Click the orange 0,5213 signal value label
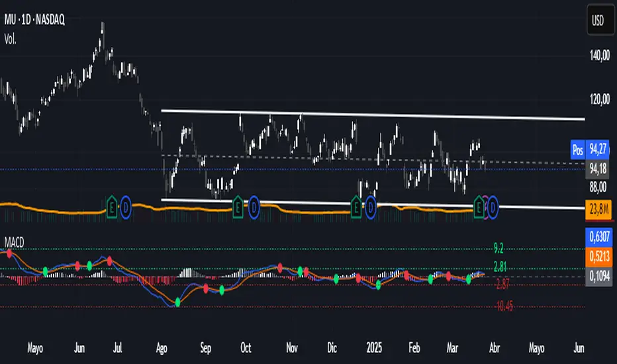Image resolution: width=617 pixels, height=364 pixels. (598, 254)
